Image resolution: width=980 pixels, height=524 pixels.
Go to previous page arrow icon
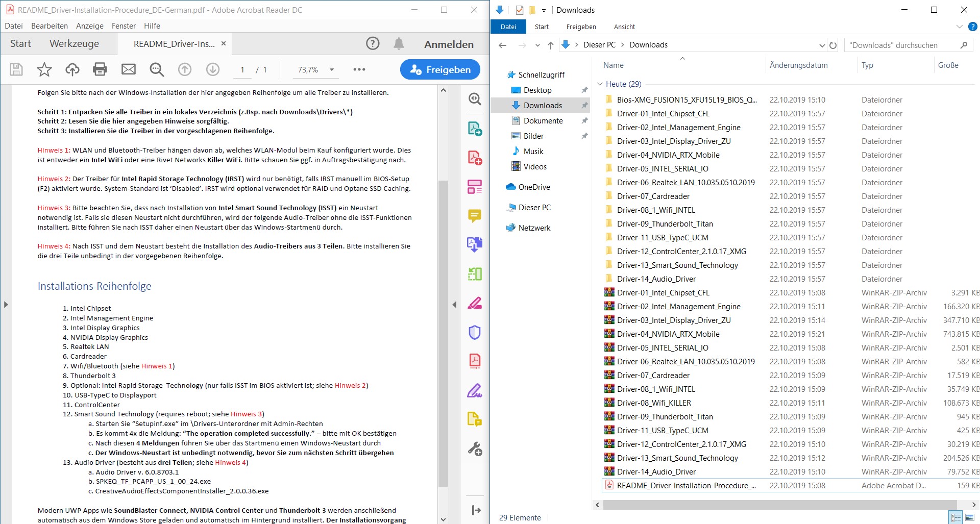click(x=185, y=69)
